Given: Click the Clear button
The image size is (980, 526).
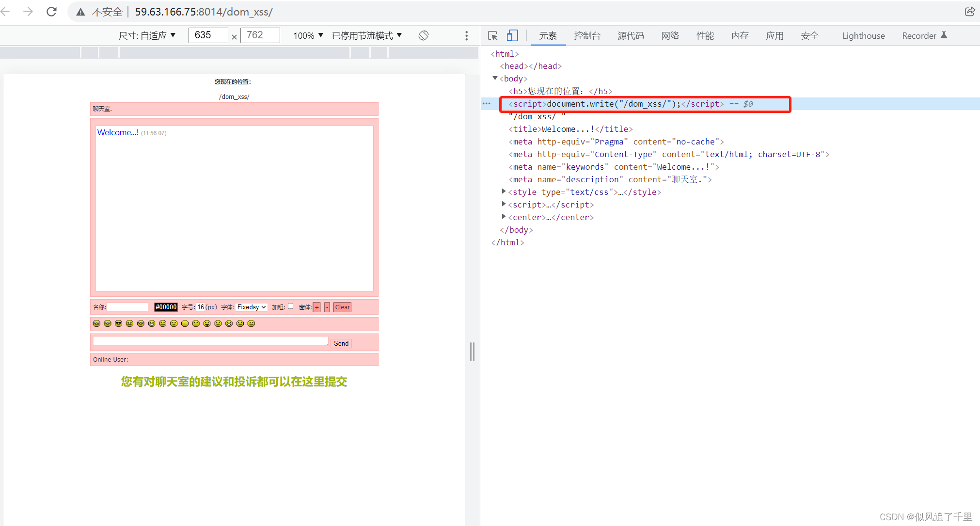Looking at the screenshot, I should click(x=342, y=307).
